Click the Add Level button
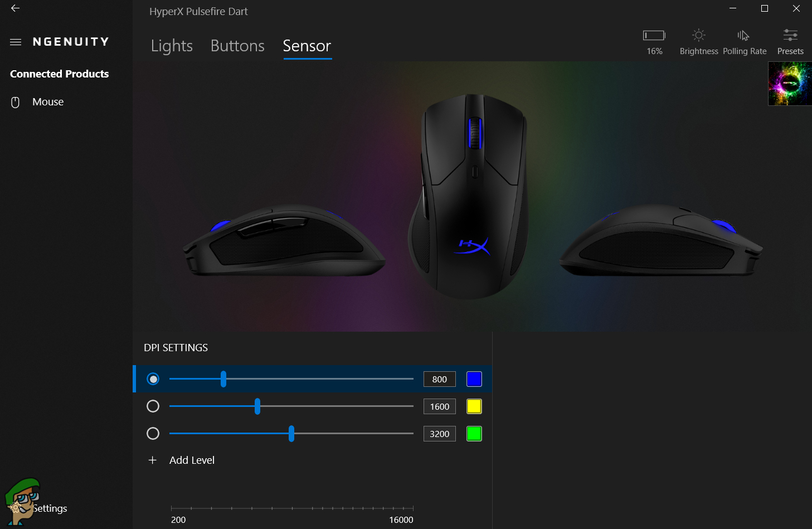 [192, 460]
